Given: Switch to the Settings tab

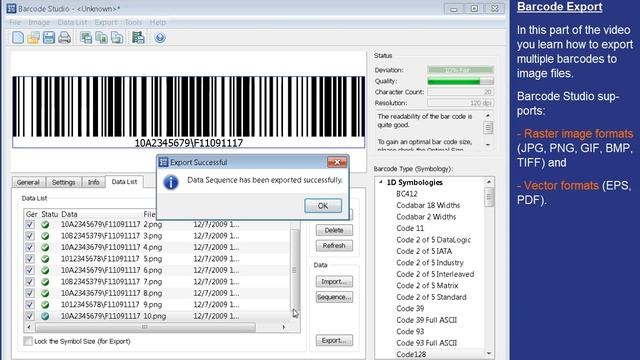Looking at the screenshot, I should (x=64, y=182).
